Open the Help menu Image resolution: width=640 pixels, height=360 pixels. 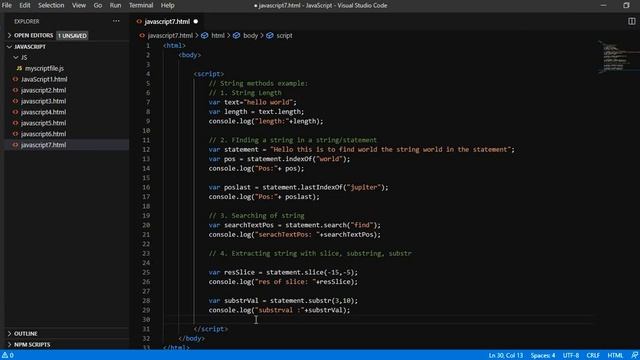[x=167, y=5]
